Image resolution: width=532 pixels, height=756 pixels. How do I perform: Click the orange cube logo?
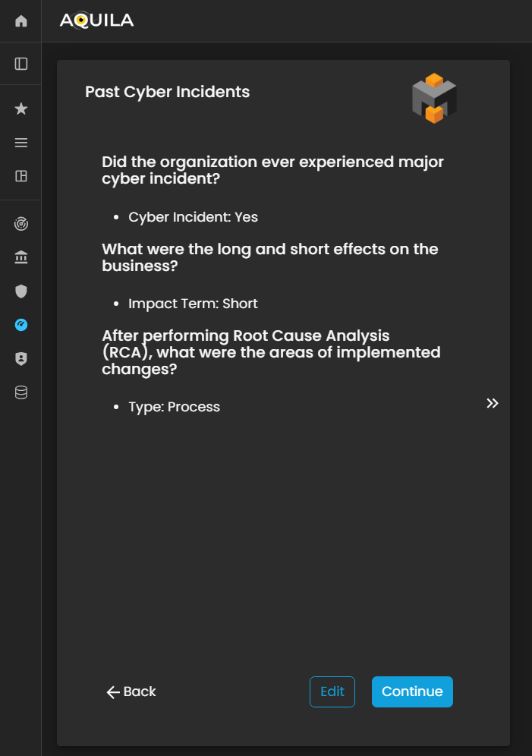tap(433, 99)
